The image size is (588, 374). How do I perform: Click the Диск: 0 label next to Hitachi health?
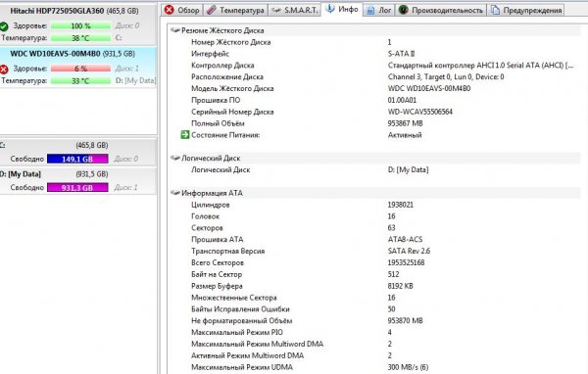point(127,25)
